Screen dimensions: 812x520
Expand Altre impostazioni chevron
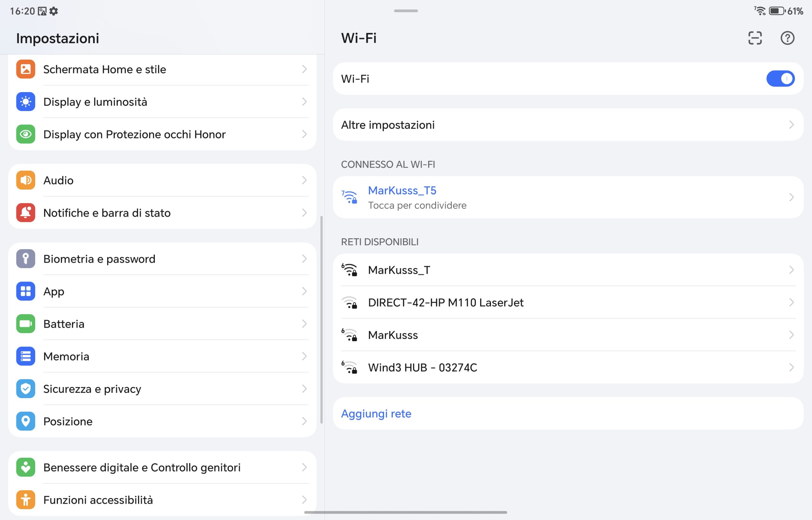click(791, 124)
